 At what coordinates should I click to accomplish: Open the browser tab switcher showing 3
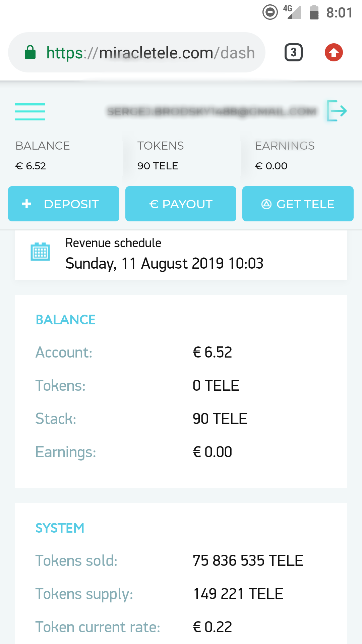[294, 52]
